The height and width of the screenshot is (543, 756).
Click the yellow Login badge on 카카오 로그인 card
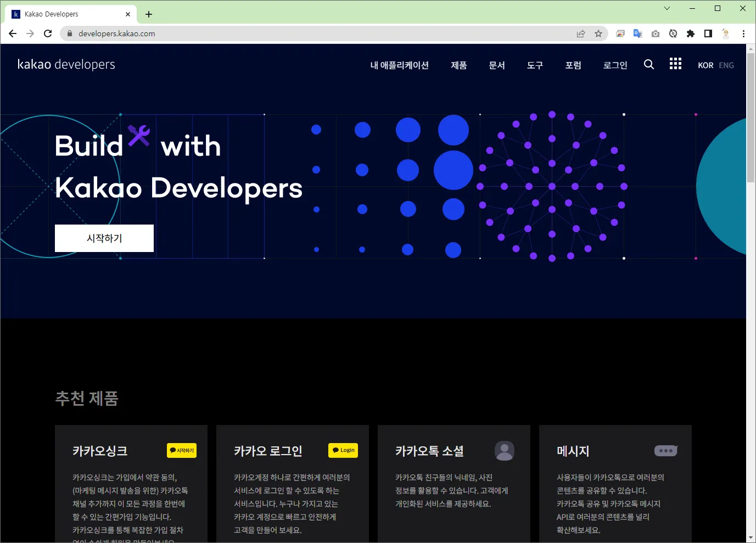[343, 450]
